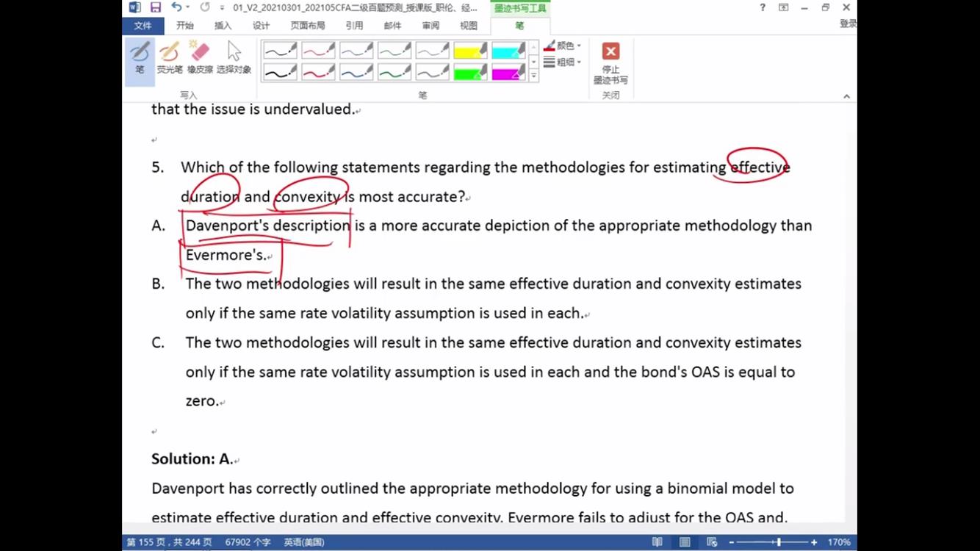Click the Undo arrow icon

point(176,7)
